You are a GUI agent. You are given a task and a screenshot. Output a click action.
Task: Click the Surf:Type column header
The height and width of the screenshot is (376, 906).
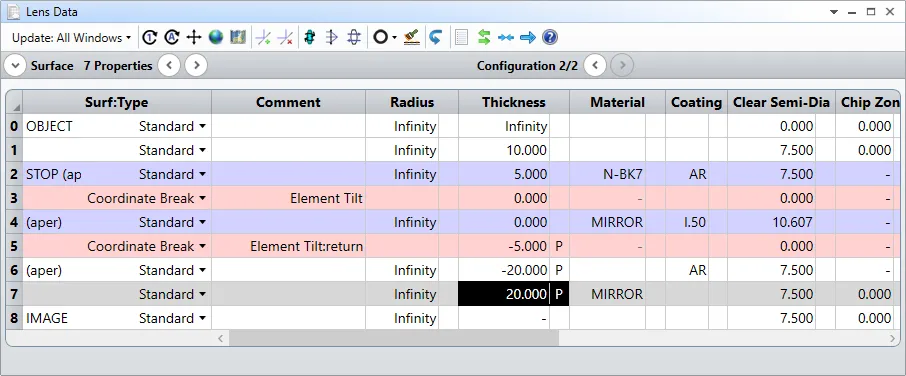coord(117,102)
